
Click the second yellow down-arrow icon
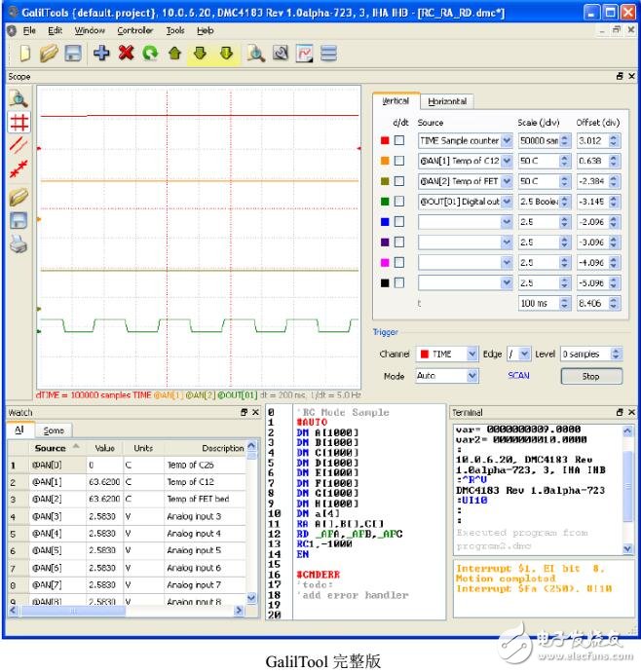226,54
